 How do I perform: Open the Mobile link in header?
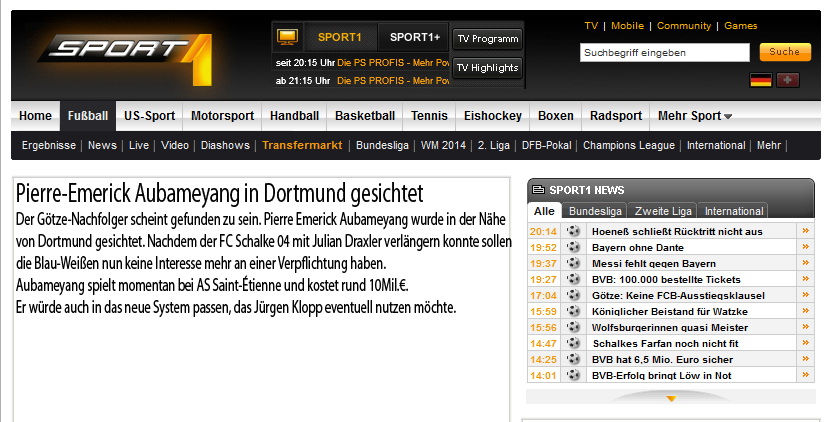point(627,26)
